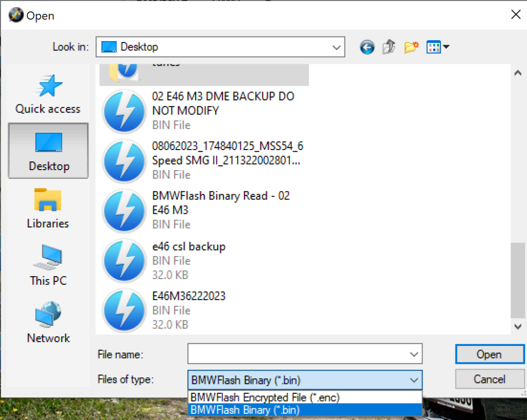Select file named E46M36222023
This screenshot has width=527, height=420.
(x=189, y=296)
